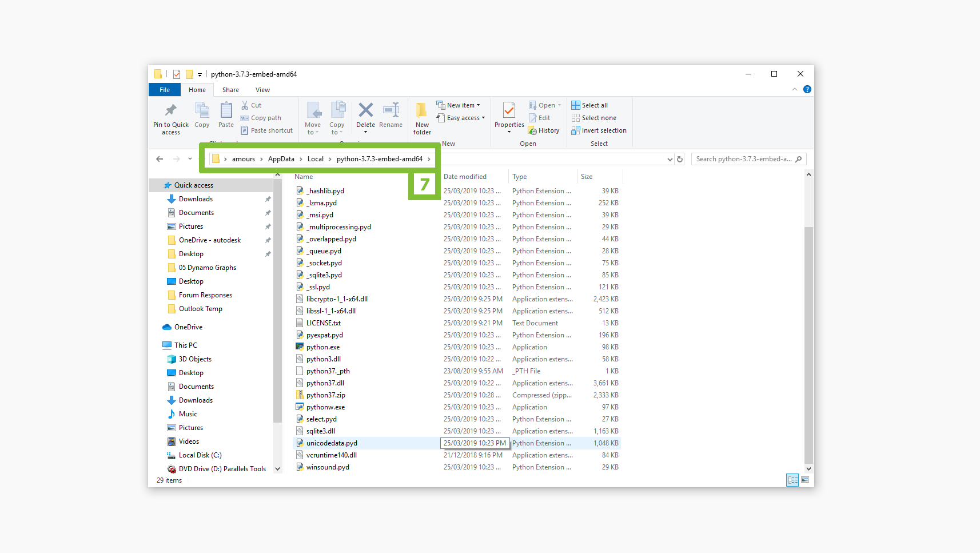Open OneDrive - autodesk in Quick access
The height and width of the screenshot is (553, 980).
pos(210,240)
